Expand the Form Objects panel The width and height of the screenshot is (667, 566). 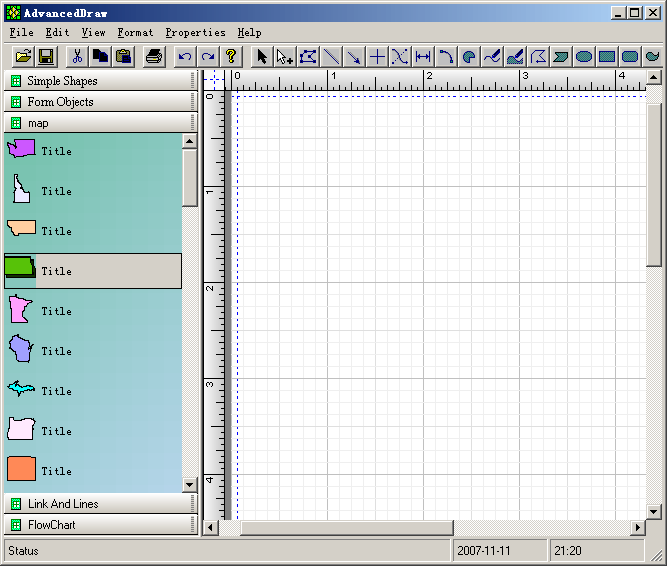(101, 102)
